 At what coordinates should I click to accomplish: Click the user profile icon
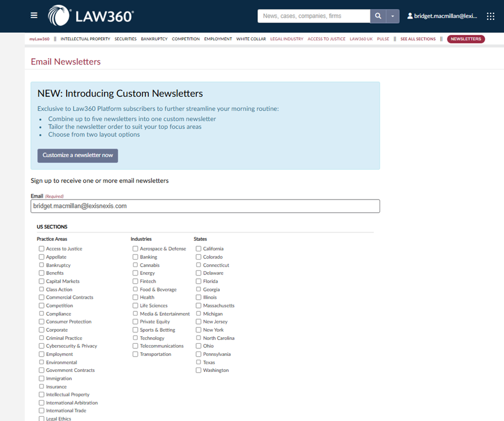[x=410, y=17]
